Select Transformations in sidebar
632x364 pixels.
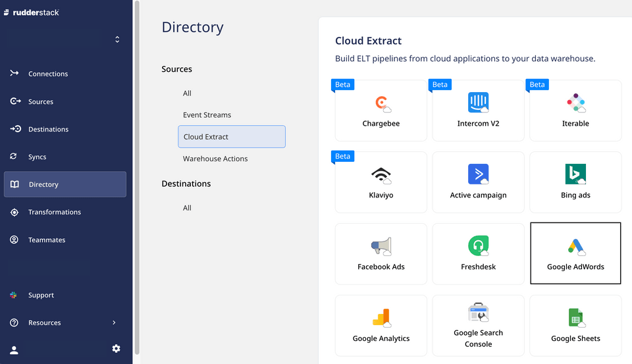pyautogui.click(x=55, y=212)
